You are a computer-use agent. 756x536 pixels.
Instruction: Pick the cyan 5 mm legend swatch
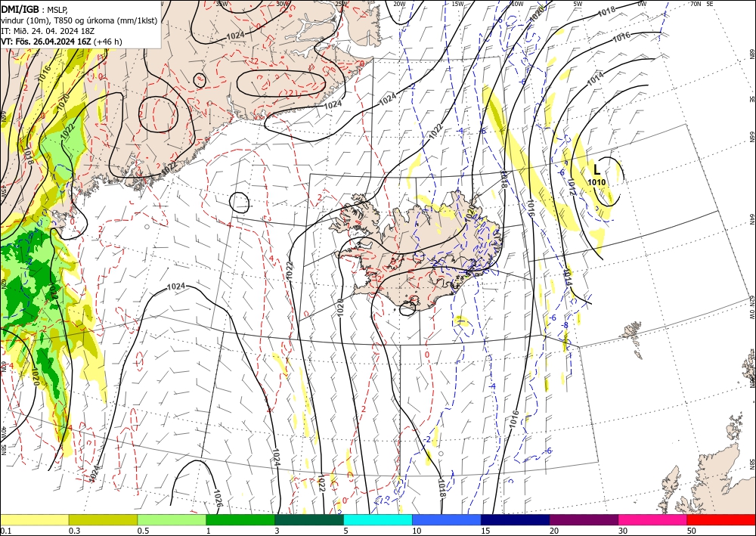[378, 519]
